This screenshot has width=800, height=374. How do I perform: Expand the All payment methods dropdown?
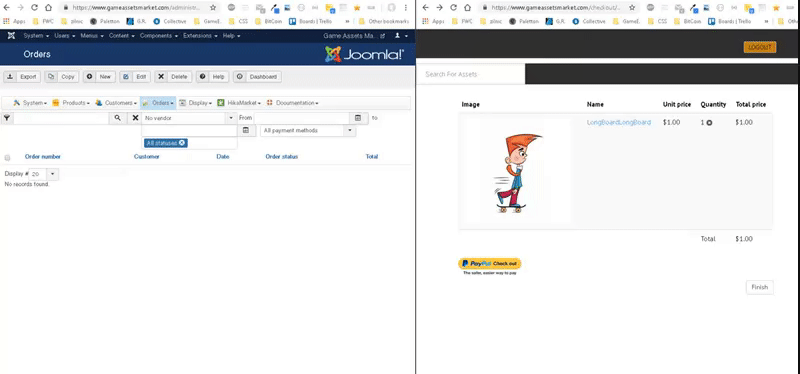click(x=308, y=131)
